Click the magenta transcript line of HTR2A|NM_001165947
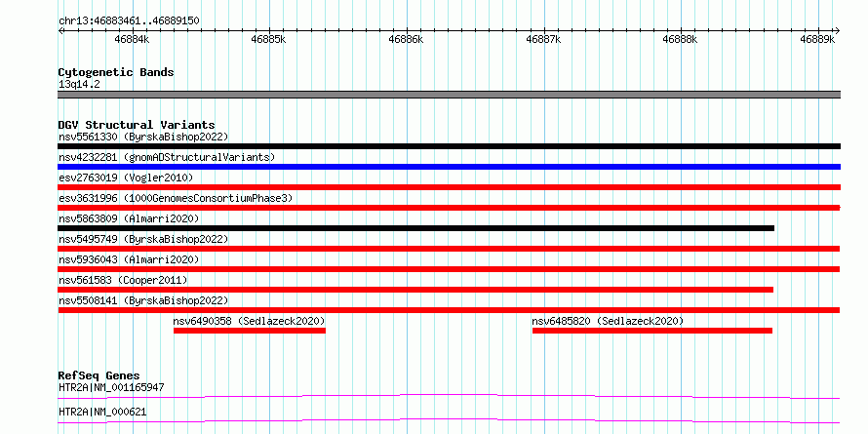The image size is (868, 434). (449, 396)
